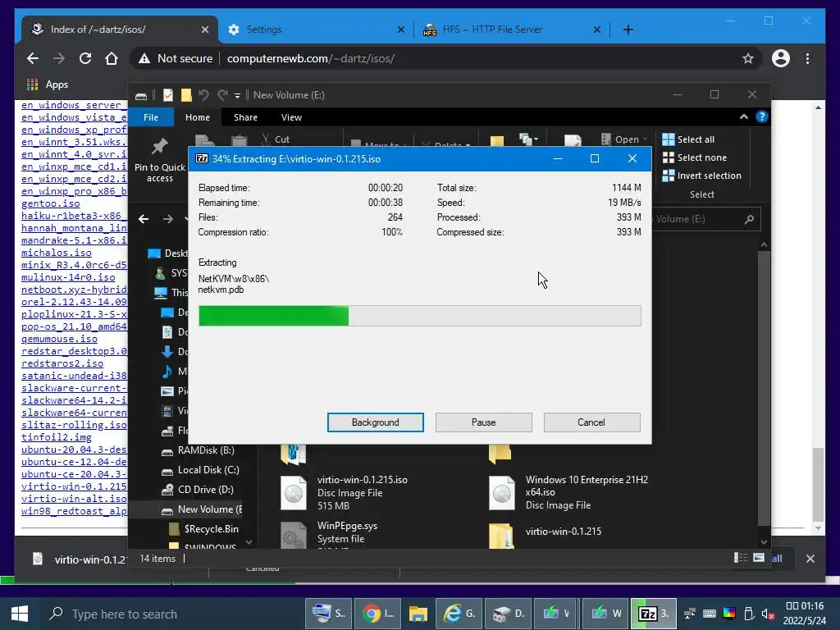Click the Background button in 7-Zip dialog
The height and width of the screenshot is (630, 840).
[375, 422]
